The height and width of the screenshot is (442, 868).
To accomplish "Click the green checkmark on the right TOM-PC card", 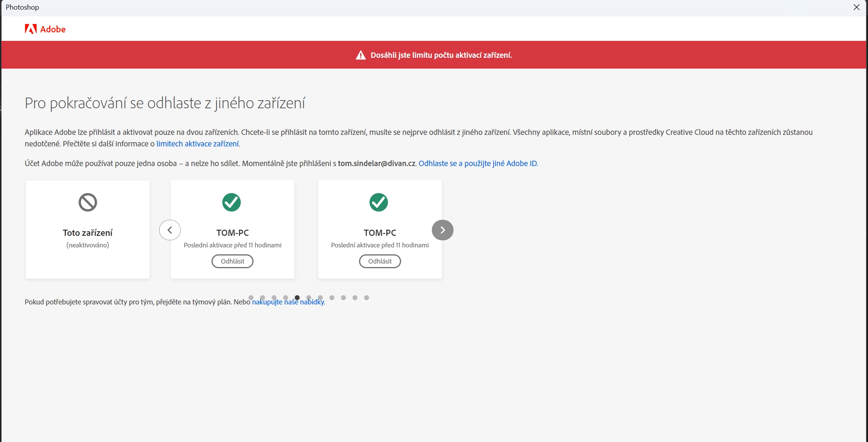I will coord(379,202).
